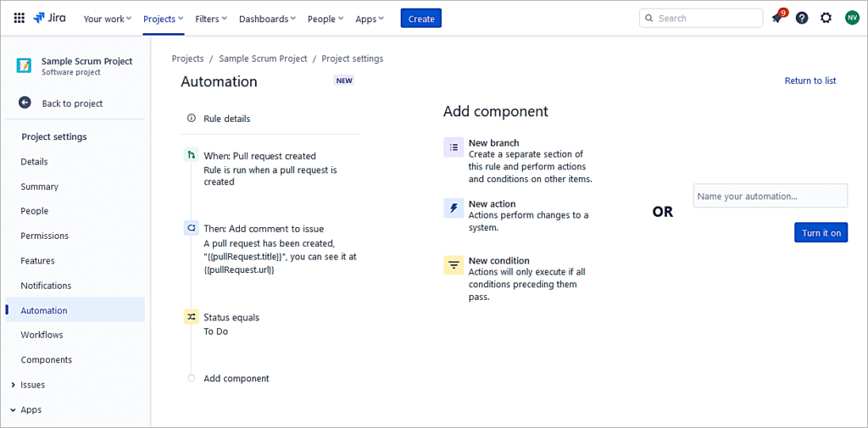868x428 pixels.
Task: Expand the Your work dropdown
Action: (108, 19)
